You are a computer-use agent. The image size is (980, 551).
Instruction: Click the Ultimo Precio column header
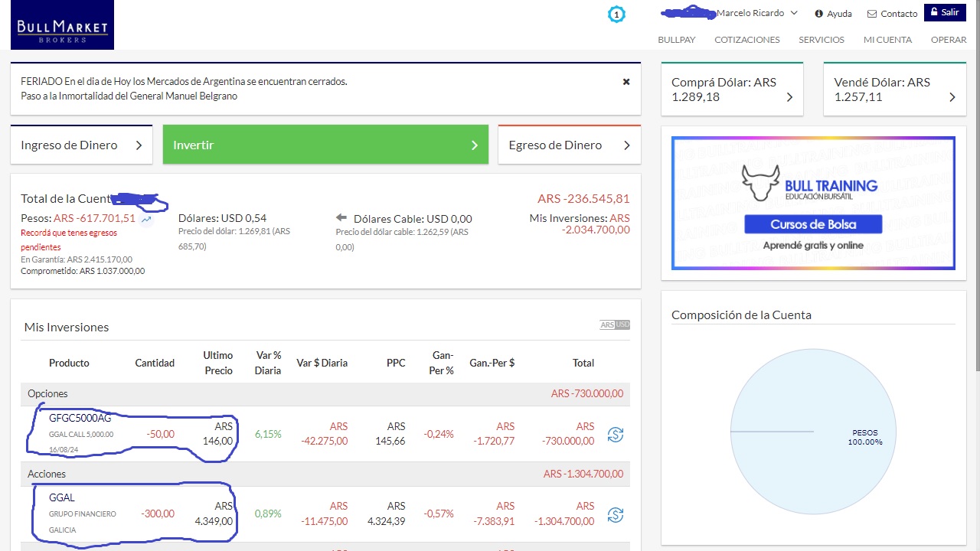tap(217, 363)
